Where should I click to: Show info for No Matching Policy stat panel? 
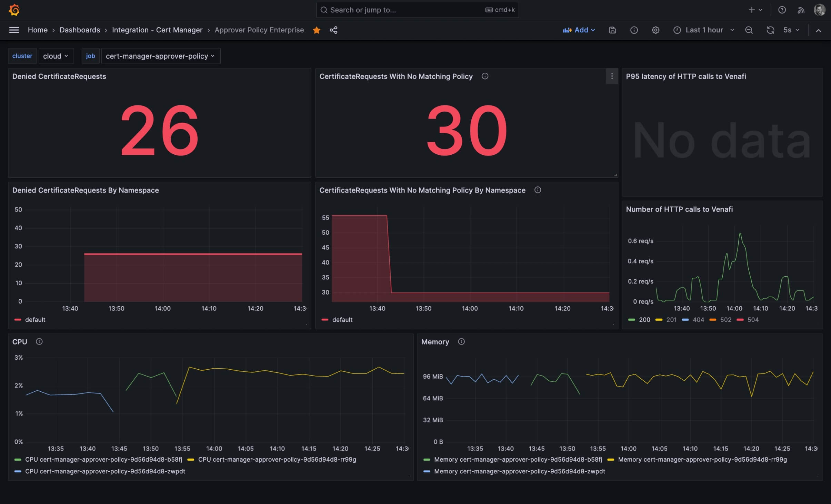click(x=485, y=76)
